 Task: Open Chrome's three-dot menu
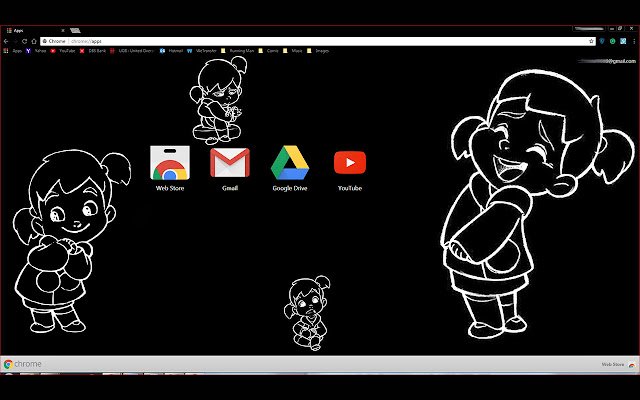tap(634, 41)
